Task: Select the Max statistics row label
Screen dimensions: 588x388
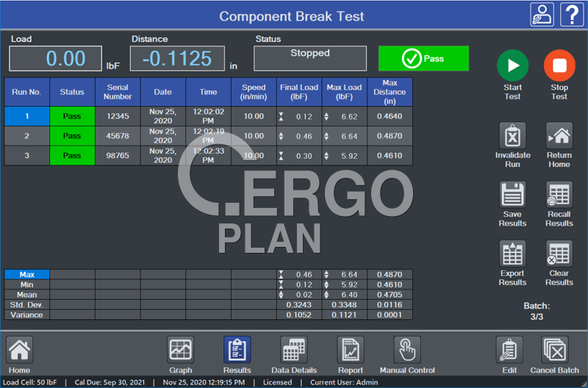Action: click(26, 274)
